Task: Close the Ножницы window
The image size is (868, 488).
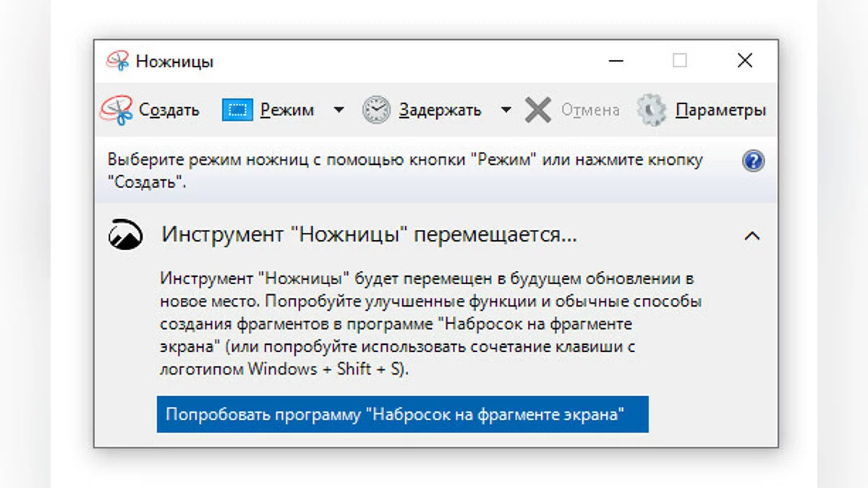Action: (x=745, y=61)
